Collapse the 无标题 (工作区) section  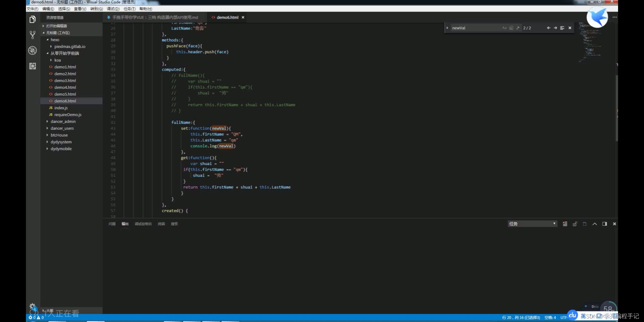click(72, 33)
